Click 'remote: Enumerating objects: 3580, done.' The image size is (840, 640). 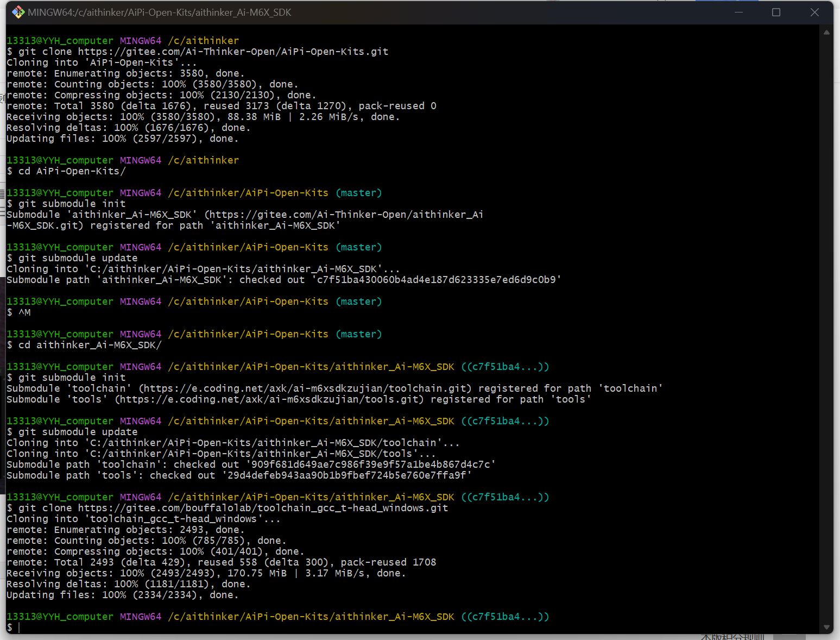click(125, 73)
